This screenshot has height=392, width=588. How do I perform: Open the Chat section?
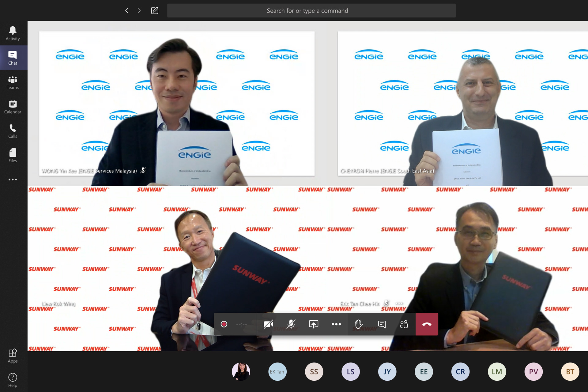(13, 58)
